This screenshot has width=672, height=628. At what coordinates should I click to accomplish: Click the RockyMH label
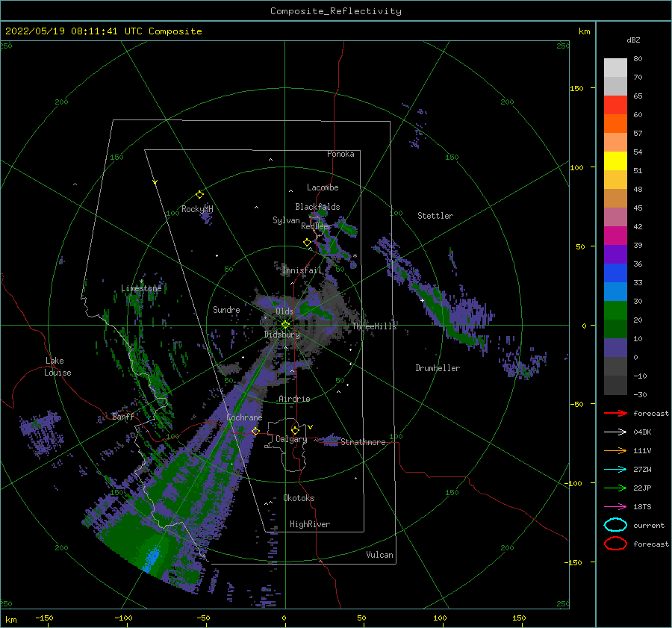(x=197, y=209)
